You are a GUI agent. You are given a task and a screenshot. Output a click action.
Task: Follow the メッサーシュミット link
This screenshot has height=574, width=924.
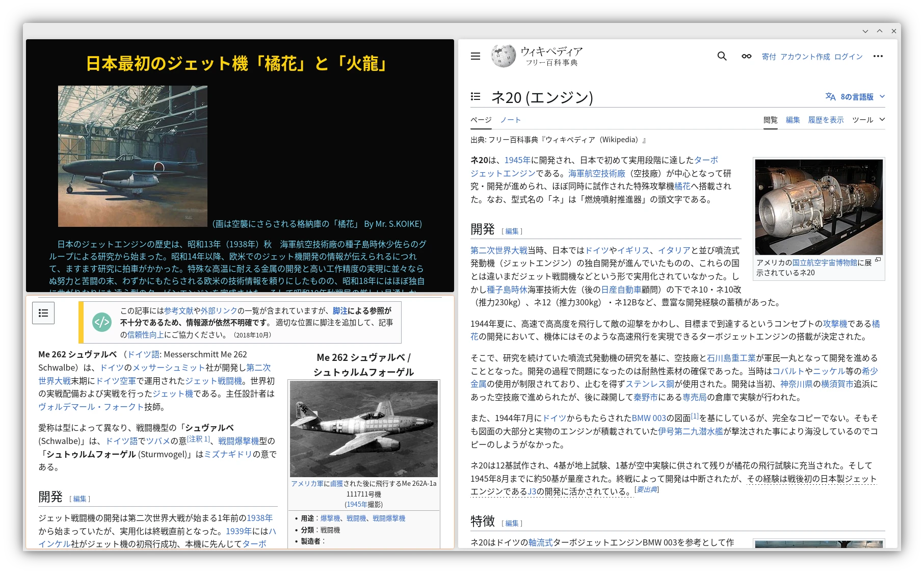pos(169,368)
